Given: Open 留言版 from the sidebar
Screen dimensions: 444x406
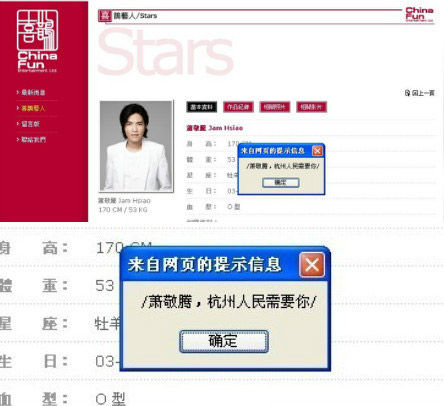Looking at the screenshot, I should pyautogui.click(x=30, y=124).
